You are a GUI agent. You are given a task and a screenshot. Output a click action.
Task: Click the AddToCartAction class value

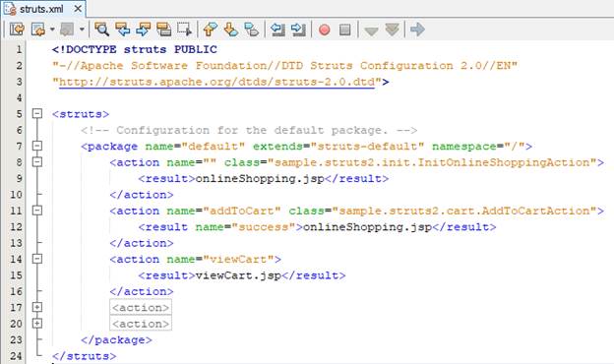click(x=464, y=211)
